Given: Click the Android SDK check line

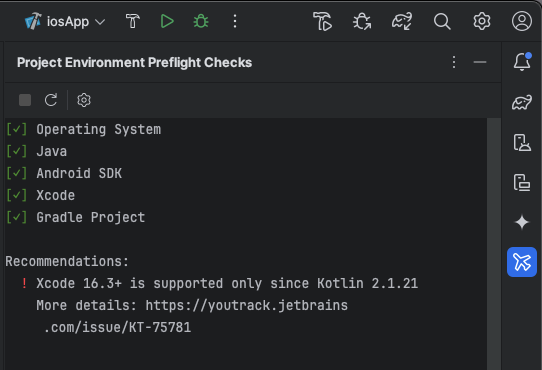Looking at the screenshot, I should point(64,174).
